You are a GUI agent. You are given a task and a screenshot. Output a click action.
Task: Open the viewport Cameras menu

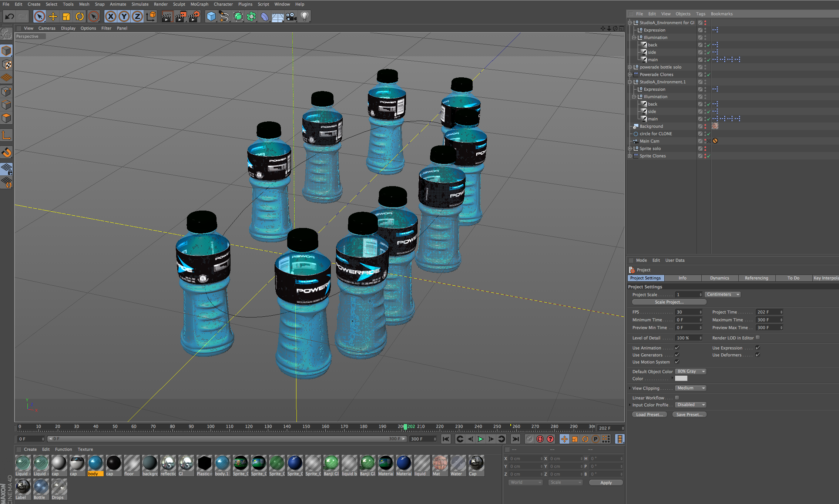tap(47, 28)
